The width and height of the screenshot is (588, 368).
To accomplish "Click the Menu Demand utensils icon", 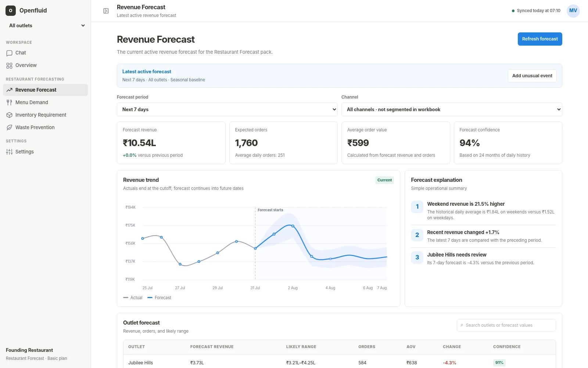I will click(x=10, y=103).
